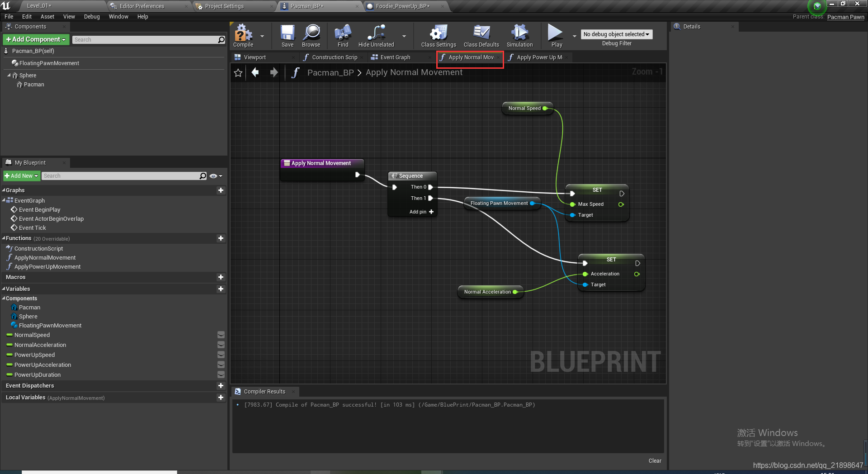Click Add pin on Sequence node

(x=421, y=212)
